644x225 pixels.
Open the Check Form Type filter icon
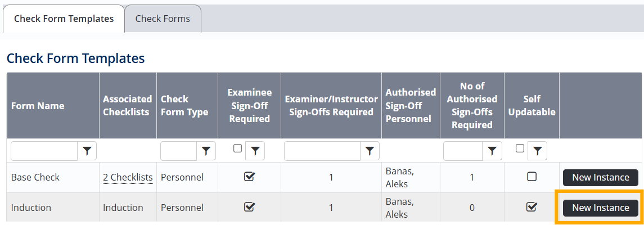206,151
